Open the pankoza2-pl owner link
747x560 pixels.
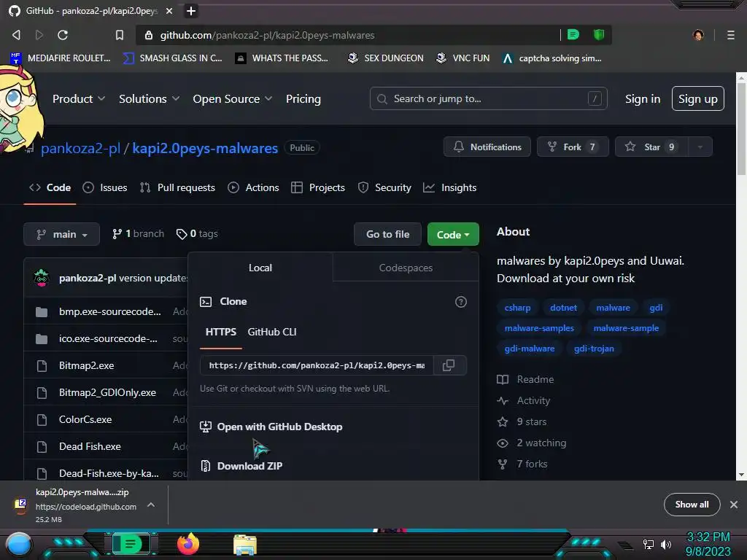pyautogui.click(x=80, y=148)
